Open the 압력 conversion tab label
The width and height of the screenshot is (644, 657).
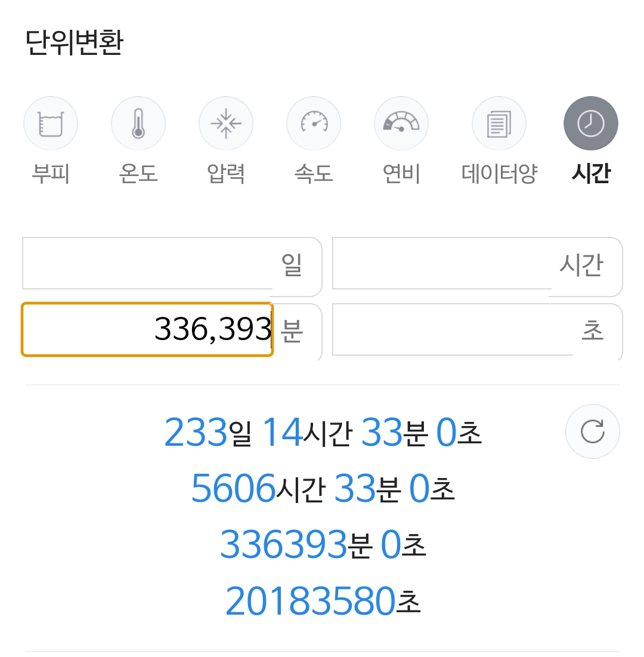pyautogui.click(x=226, y=174)
